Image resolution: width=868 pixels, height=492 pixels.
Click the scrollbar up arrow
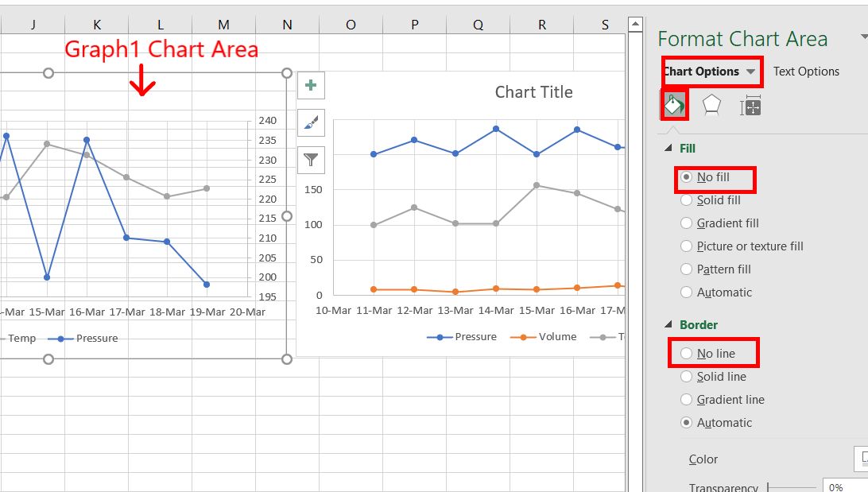point(635,23)
